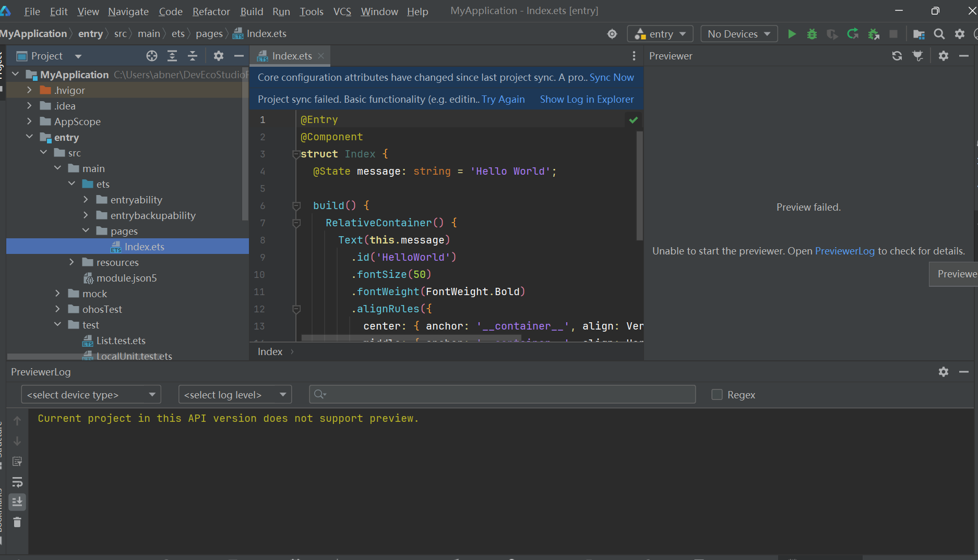Fold the struct Index code block
978x560 pixels.
(x=296, y=154)
